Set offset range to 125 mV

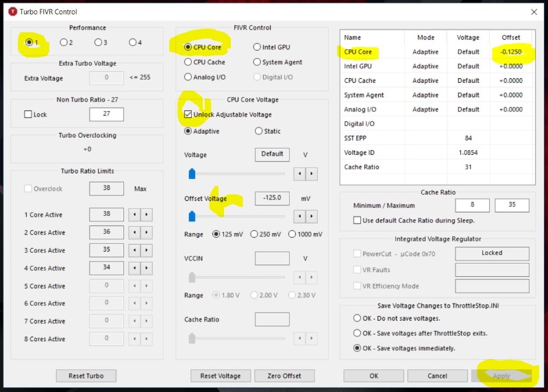(227, 234)
